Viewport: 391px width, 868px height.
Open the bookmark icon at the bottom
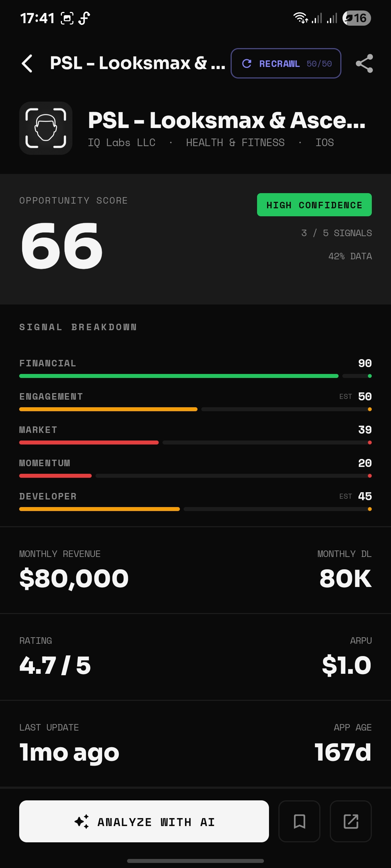(299, 821)
